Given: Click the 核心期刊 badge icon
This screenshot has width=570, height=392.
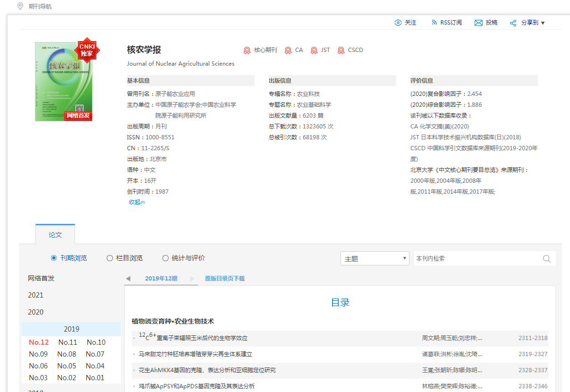Looking at the screenshot, I should (247, 50).
